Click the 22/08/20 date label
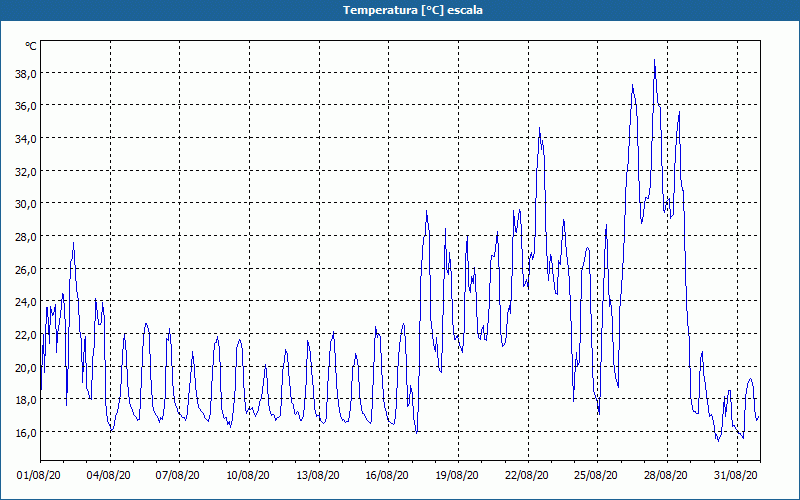This screenshot has width=800, height=500. point(527,476)
